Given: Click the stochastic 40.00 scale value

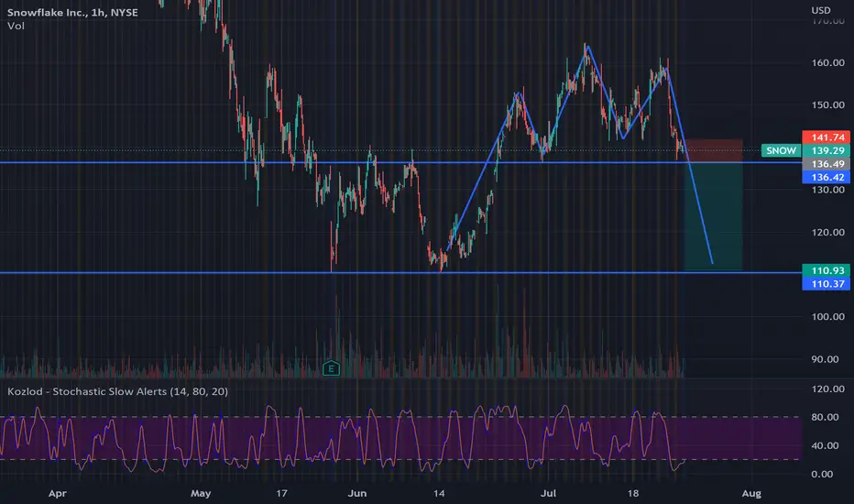Looking at the screenshot, I should click(x=825, y=445).
